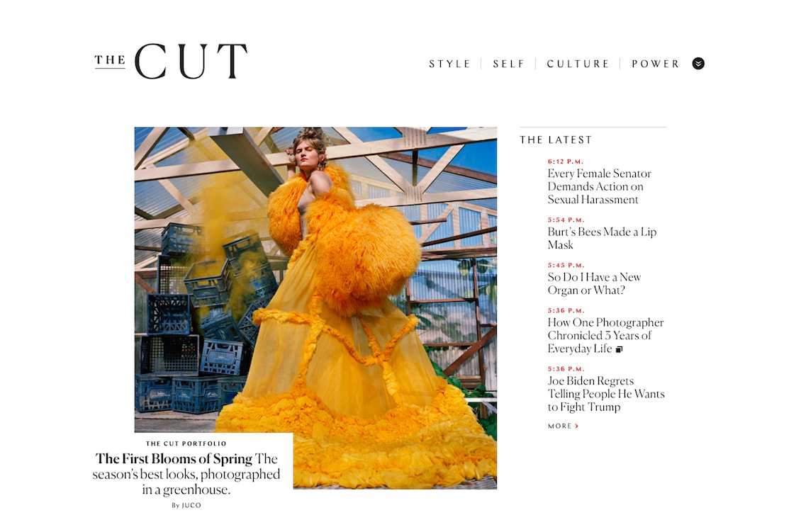Read So Do I Have a New Organ
The height and width of the screenshot is (532, 801).
point(594,283)
